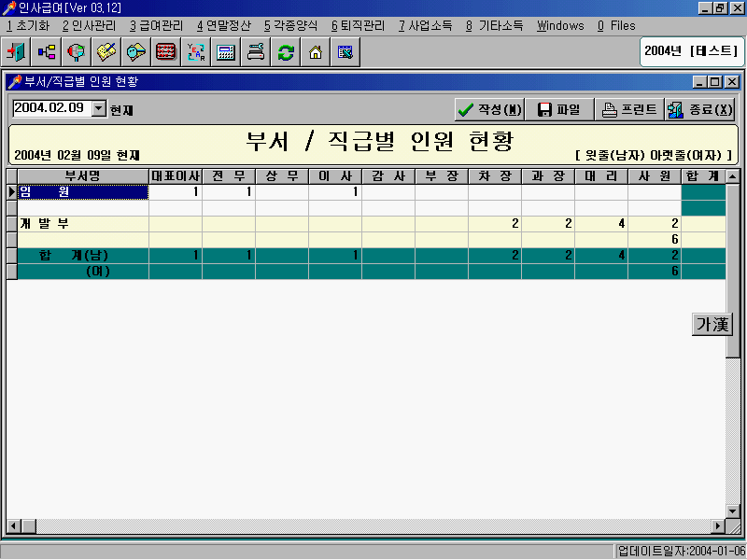This screenshot has width=747, height=560.
Task: Click the green refresh arrows icon
Action: tap(286, 52)
